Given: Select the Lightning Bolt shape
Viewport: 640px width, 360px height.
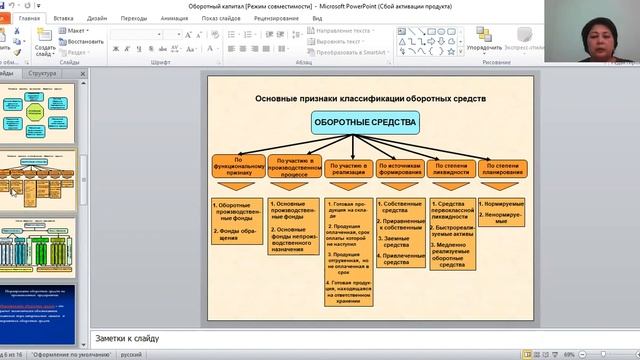Looking at the screenshot, I should (402, 51).
